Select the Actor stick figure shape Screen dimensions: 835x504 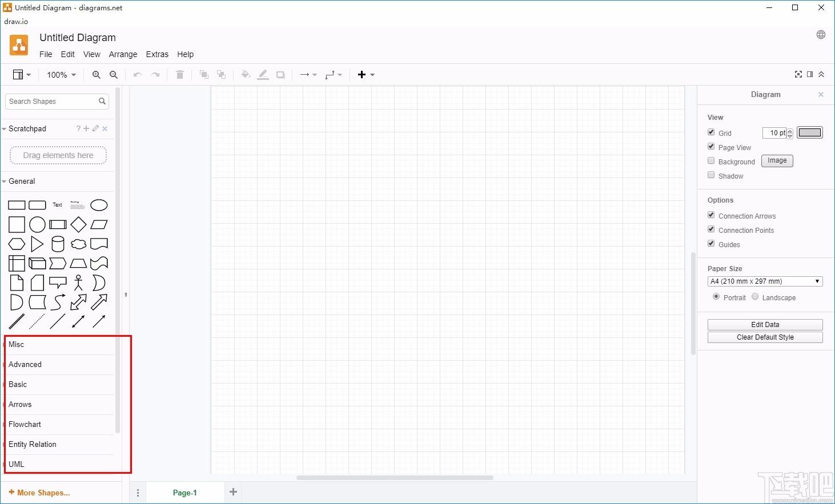(78, 283)
